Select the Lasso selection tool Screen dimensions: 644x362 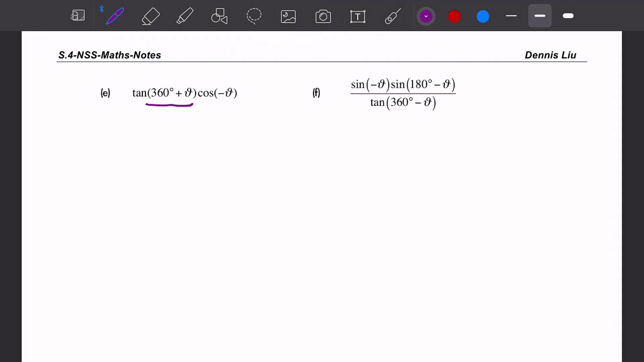click(254, 16)
